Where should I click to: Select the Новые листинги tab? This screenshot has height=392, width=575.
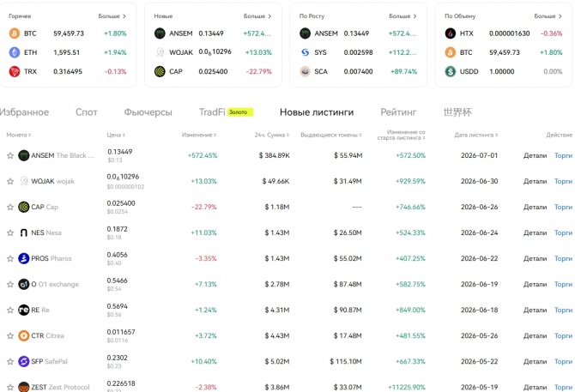317,112
